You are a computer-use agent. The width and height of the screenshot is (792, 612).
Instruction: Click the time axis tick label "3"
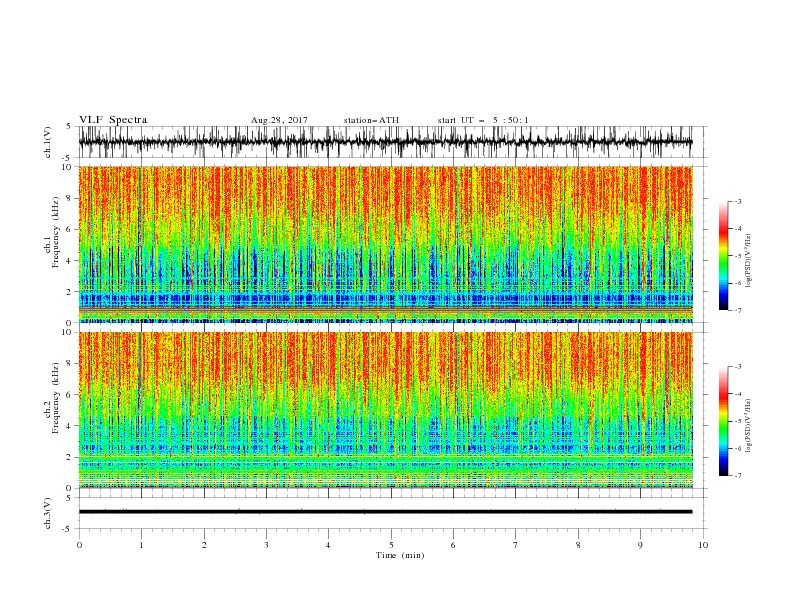[266, 545]
